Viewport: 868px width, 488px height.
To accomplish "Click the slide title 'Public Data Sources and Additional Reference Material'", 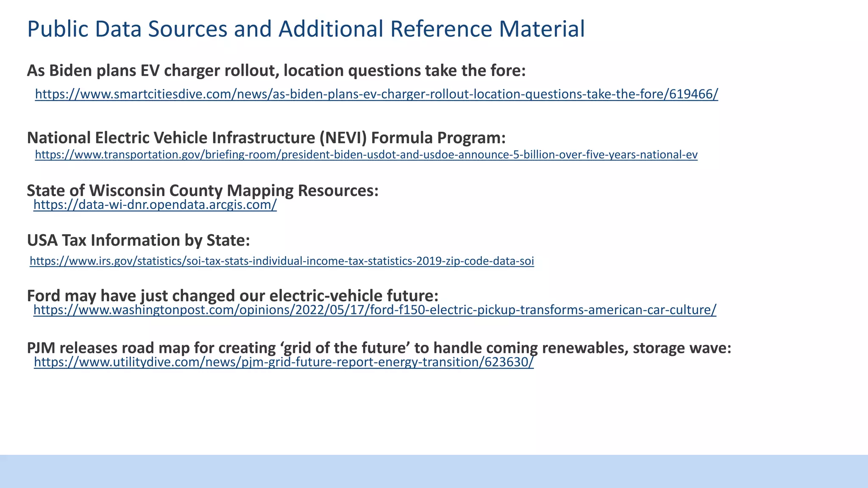I will tap(306, 29).
